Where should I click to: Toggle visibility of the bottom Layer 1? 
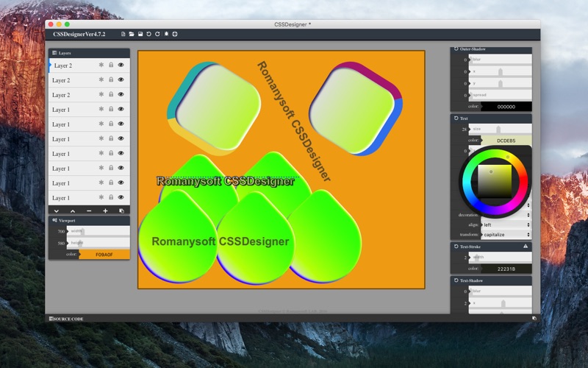pyautogui.click(x=121, y=197)
